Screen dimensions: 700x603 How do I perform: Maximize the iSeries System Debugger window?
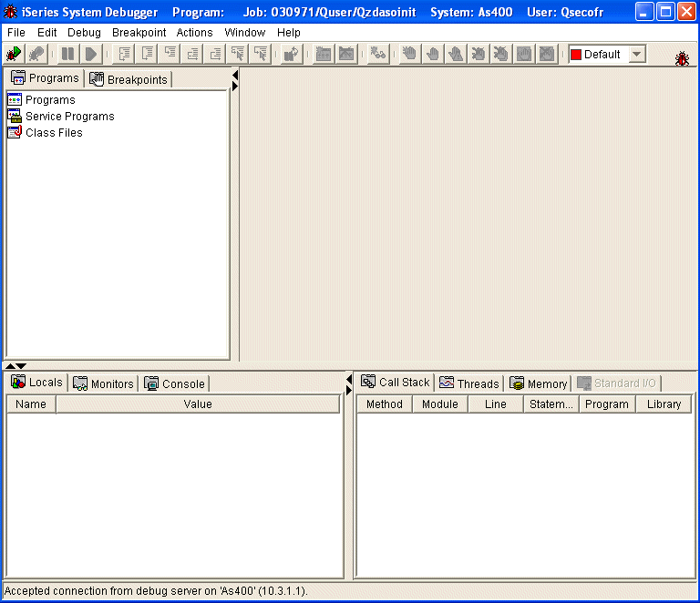665,12
